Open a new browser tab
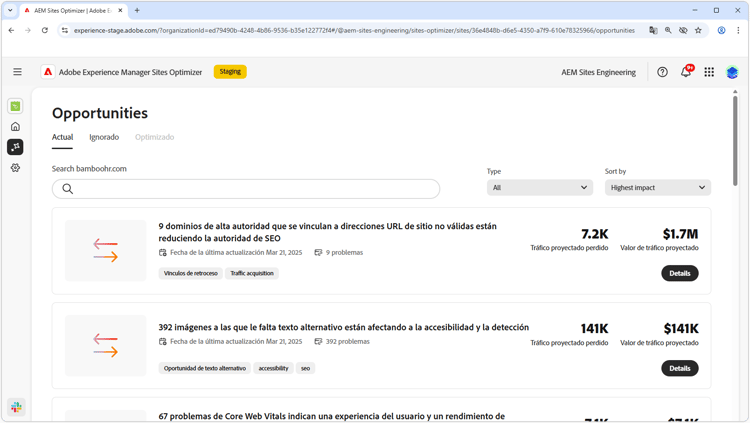The width and height of the screenshot is (750, 423). point(137,10)
